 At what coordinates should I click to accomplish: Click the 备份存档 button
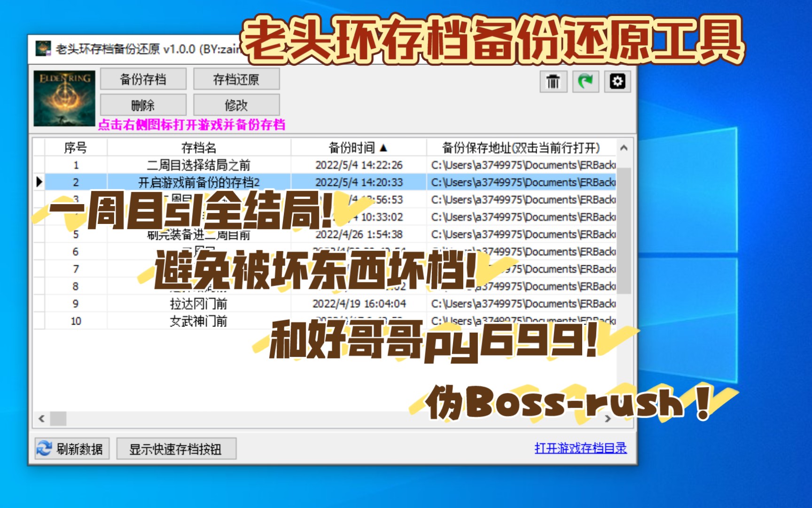[143, 79]
